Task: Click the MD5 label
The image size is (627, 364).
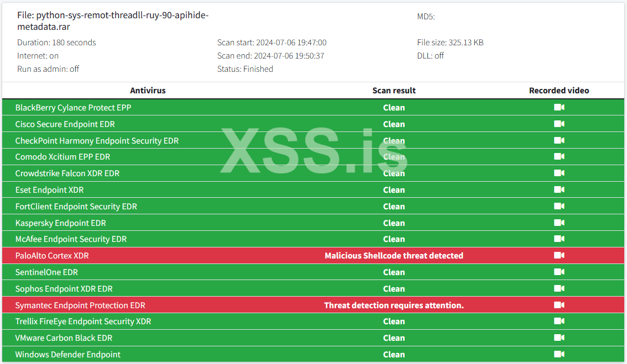Action: pyautogui.click(x=426, y=17)
